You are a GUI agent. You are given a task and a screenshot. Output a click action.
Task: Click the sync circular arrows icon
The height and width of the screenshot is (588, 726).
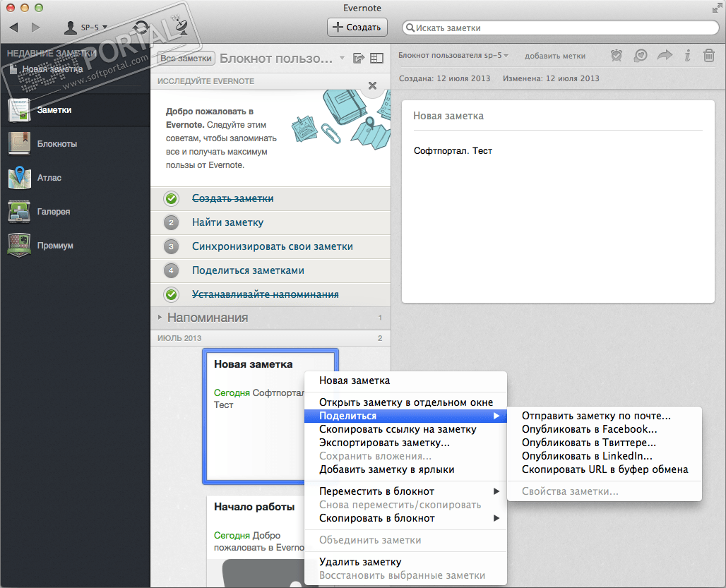[141, 28]
